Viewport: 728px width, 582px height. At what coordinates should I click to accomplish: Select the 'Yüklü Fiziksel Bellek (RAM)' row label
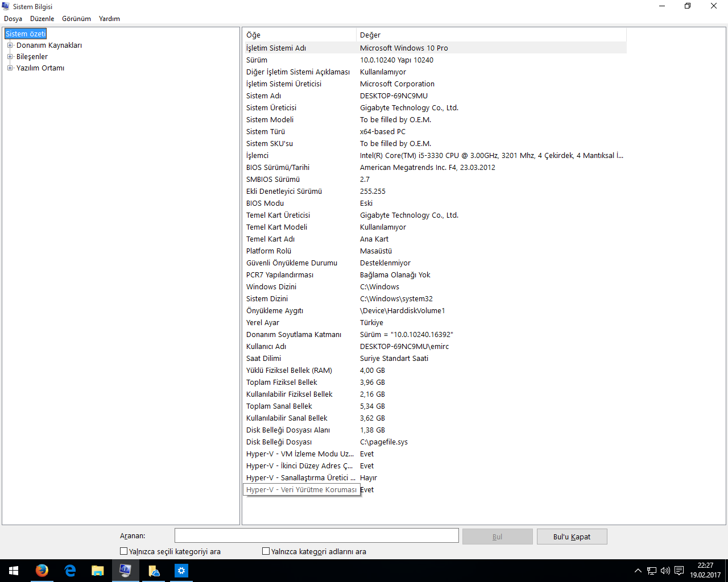tap(289, 371)
